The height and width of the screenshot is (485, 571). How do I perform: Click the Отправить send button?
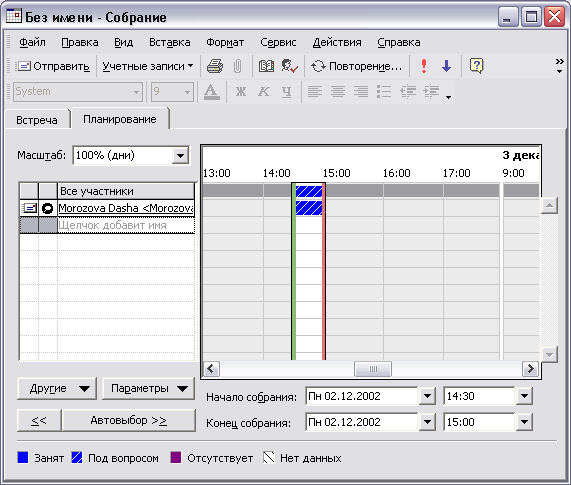(x=53, y=66)
